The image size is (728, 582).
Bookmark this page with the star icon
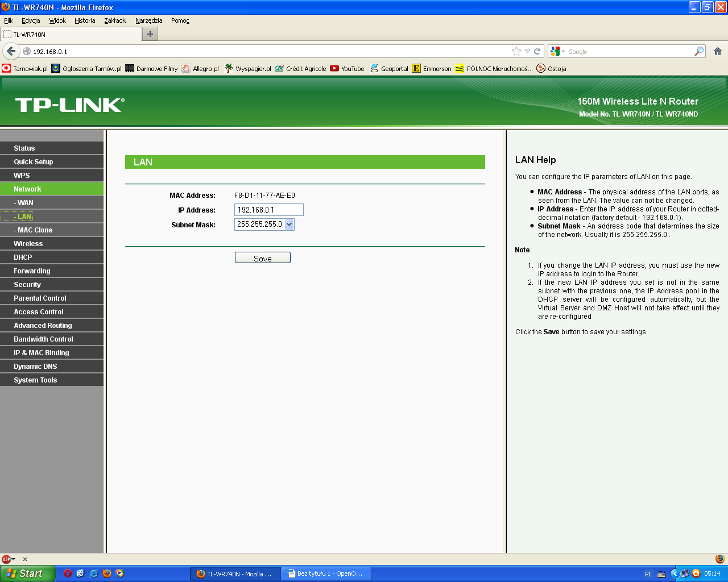[x=516, y=51]
